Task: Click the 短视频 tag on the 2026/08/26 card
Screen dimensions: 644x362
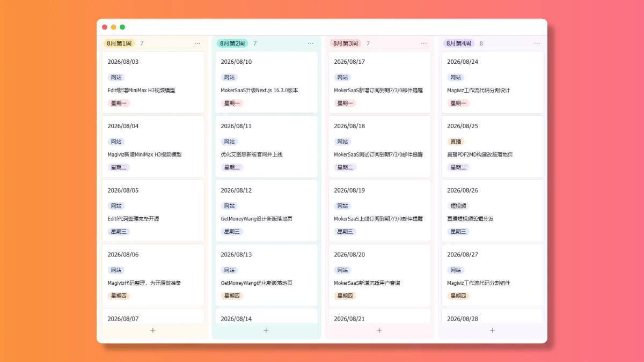Action: (x=458, y=206)
